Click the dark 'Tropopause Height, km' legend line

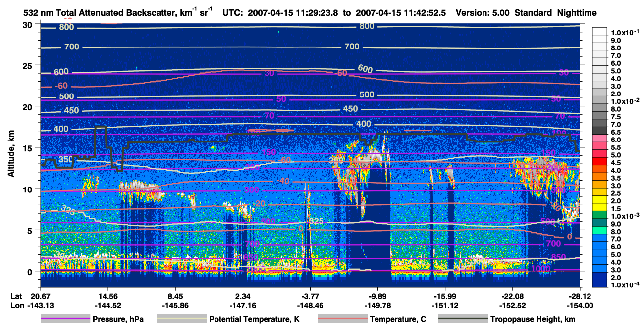463,319
